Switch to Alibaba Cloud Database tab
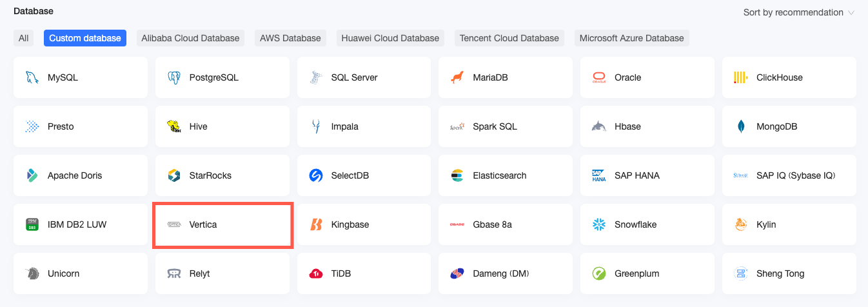This screenshot has height=307, width=868. (x=190, y=38)
